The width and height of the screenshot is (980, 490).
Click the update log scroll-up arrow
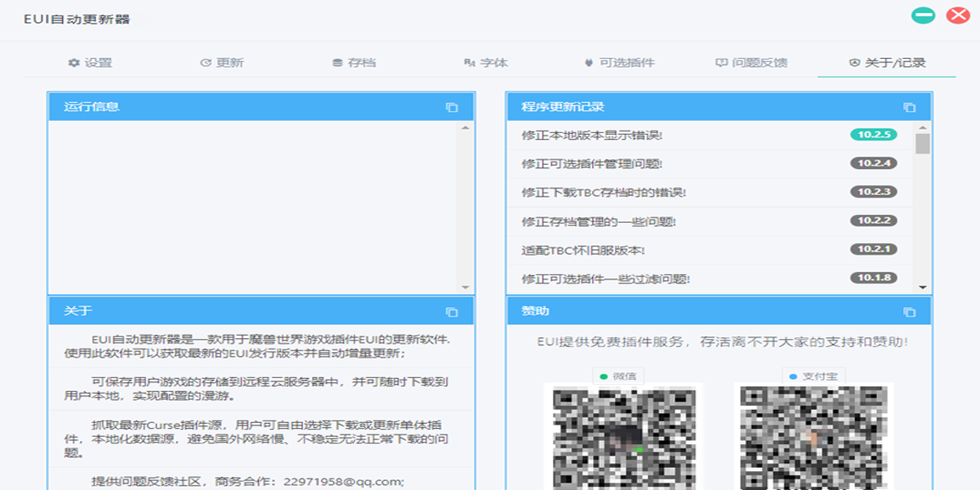[x=923, y=127]
